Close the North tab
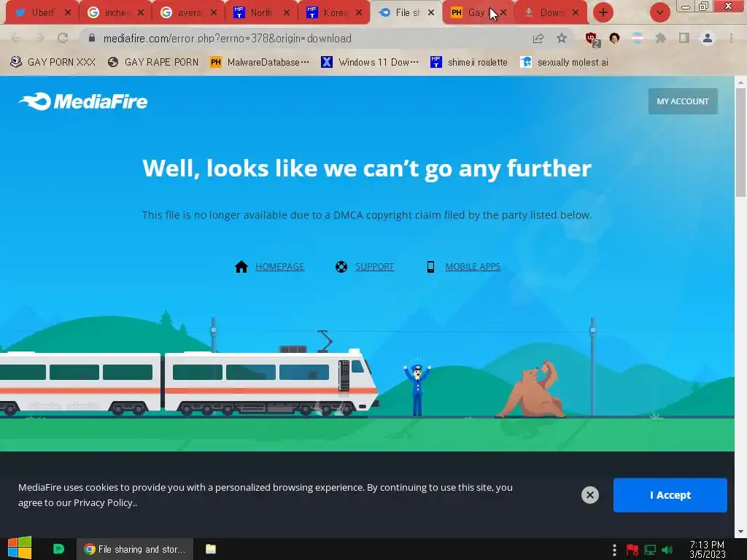This screenshot has width=747, height=560. pos(286,12)
